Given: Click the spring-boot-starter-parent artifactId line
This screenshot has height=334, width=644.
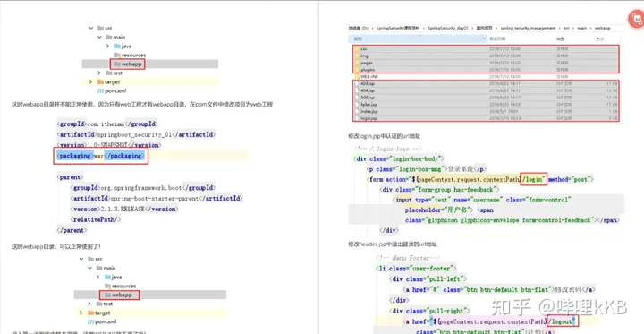Looking at the screenshot, I should coord(157,198).
